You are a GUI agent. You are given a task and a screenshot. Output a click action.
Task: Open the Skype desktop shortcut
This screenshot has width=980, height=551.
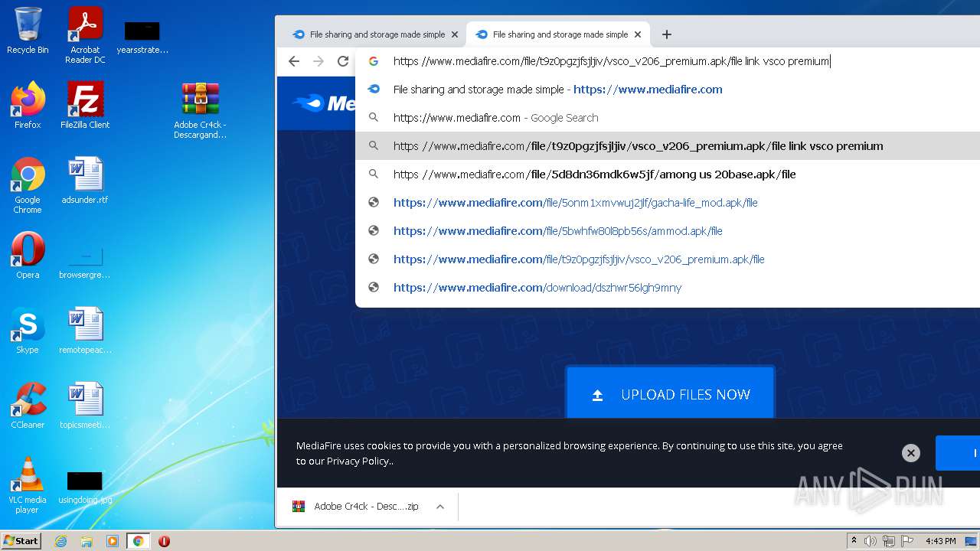[28, 330]
